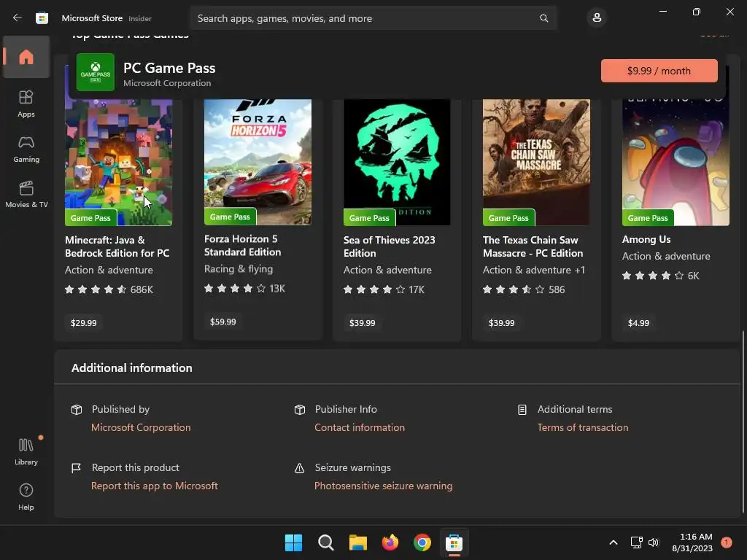Click the $9.99 / month subscribe button
The height and width of the screenshot is (560, 747).
point(659,71)
